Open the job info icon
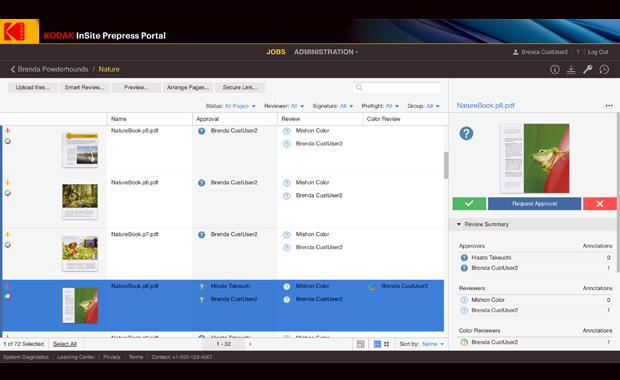The width and height of the screenshot is (620, 380). point(555,70)
